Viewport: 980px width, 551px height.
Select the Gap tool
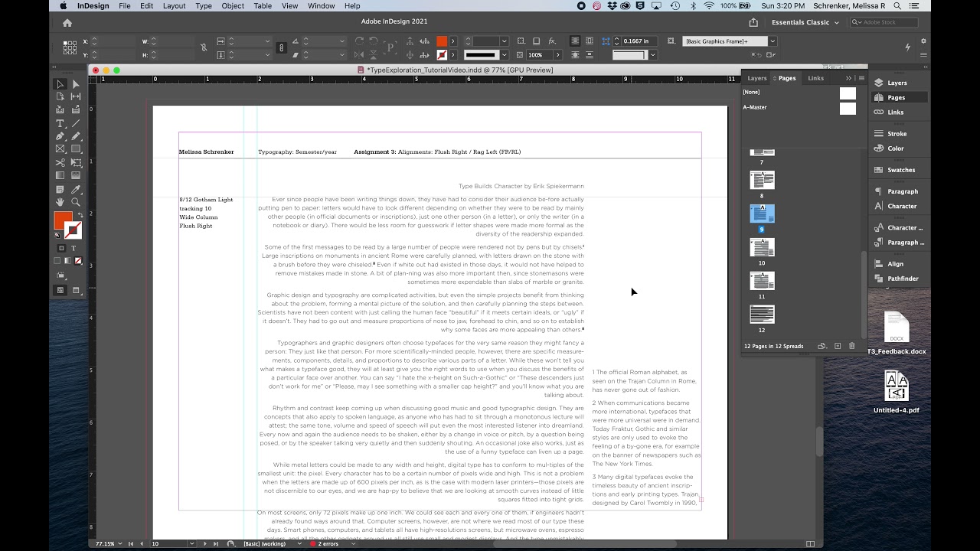click(x=76, y=96)
